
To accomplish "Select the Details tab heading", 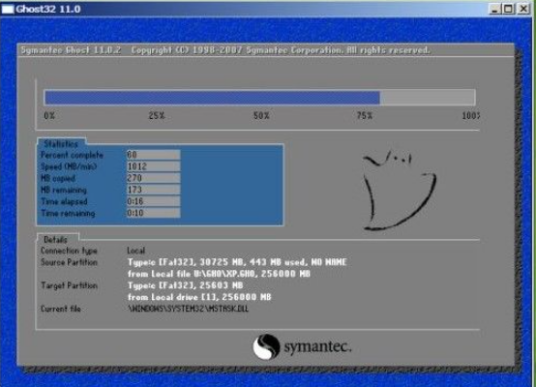I will click(56, 239).
